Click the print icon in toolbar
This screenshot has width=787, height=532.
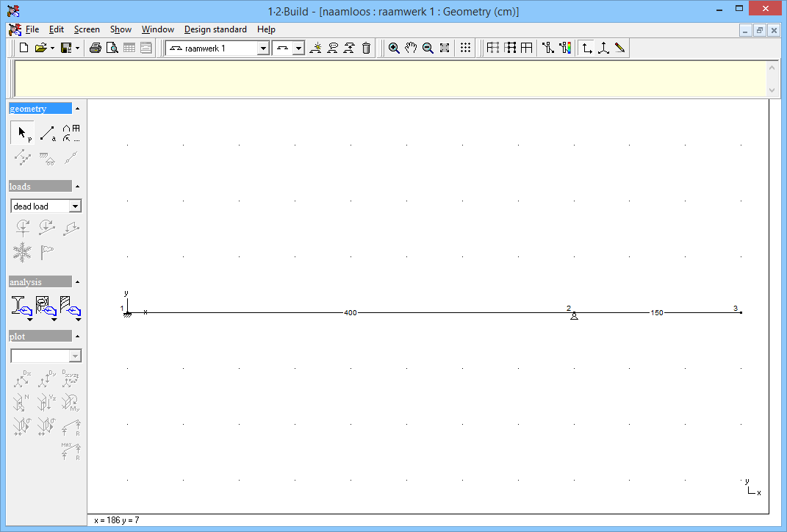click(95, 48)
